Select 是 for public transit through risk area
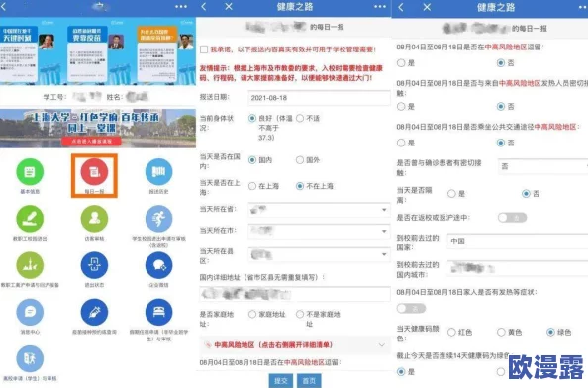The width and height of the screenshot is (588, 388). coord(401,144)
